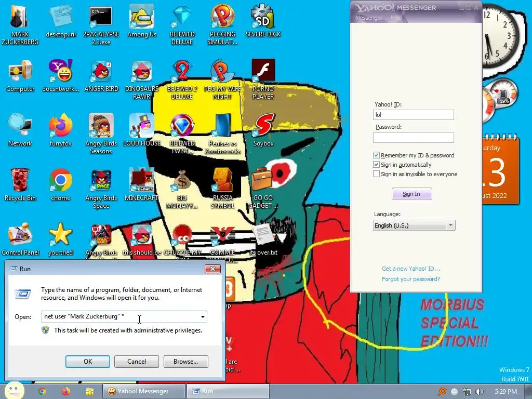Launch Chrome from the taskbar
The width and height of the screenshot is (532, 399).
point(42,391)
